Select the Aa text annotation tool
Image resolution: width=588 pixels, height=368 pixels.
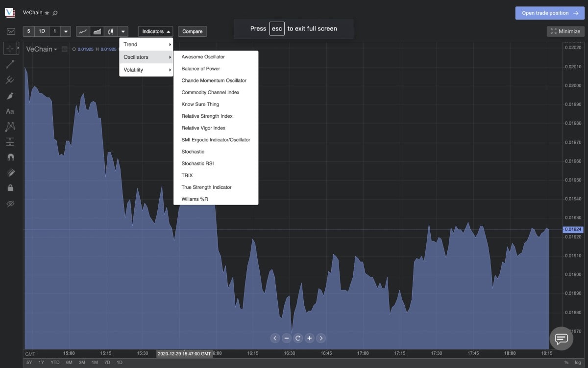click(x=10, y=111)
